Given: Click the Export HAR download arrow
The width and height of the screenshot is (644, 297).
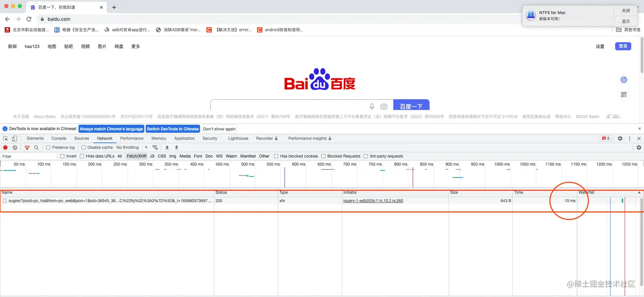Looking at the screenshot, I should [176, 148].
